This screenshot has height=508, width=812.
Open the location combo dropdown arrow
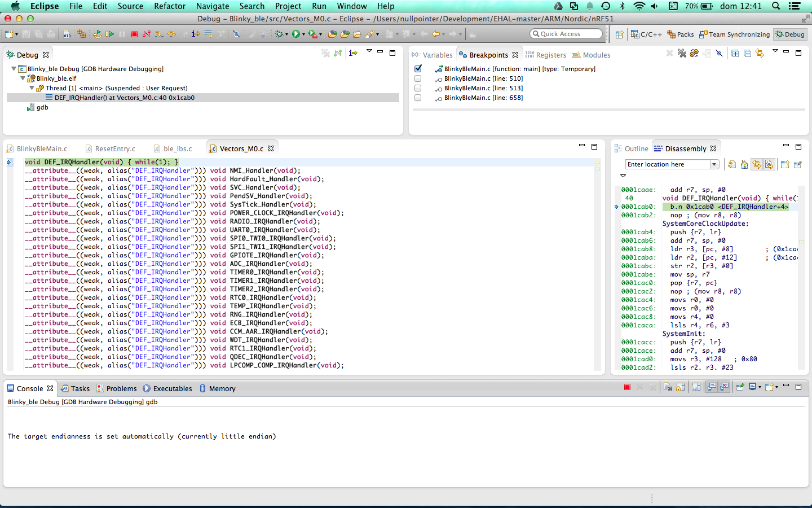coord(714,164)
